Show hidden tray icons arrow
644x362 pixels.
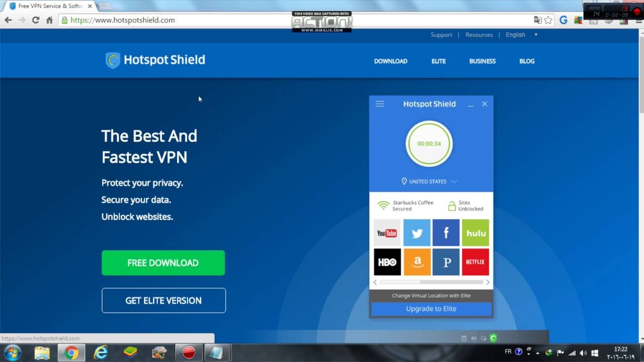[538, 352]
